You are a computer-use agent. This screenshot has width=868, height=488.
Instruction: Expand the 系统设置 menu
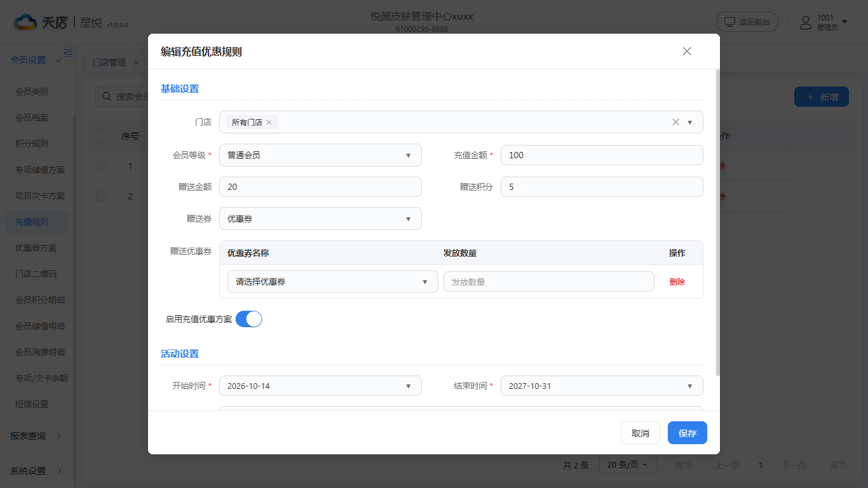(36, 471)
